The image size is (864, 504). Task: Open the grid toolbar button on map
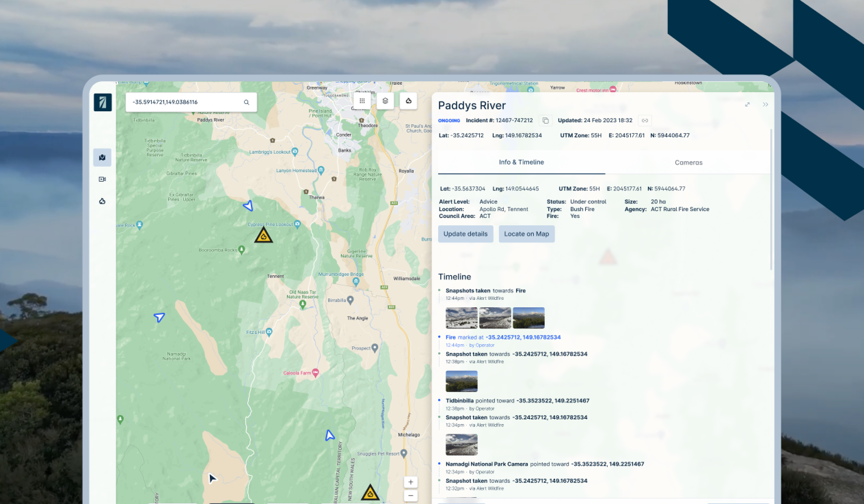(362, 101)
